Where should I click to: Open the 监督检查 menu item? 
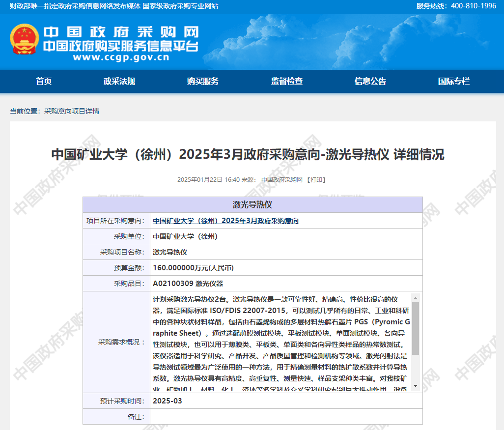pos(287,81)
